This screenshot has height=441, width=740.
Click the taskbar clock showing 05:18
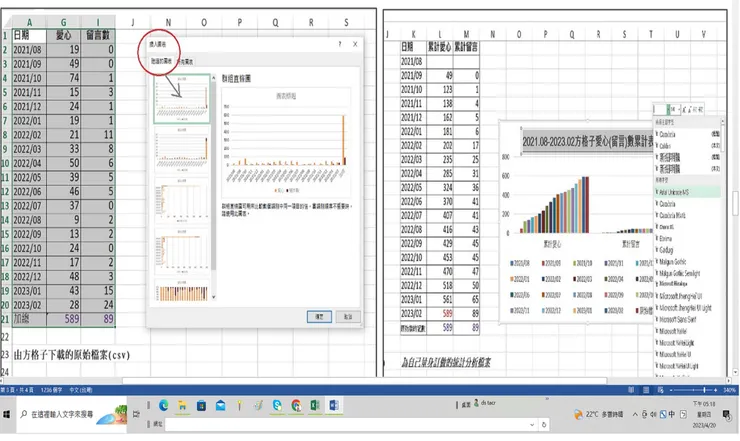704,415
